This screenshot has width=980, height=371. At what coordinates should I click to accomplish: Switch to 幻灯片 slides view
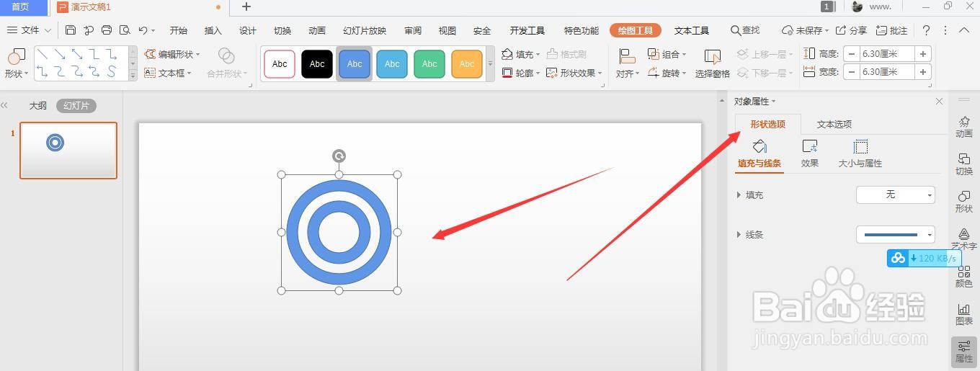(76, 105)
